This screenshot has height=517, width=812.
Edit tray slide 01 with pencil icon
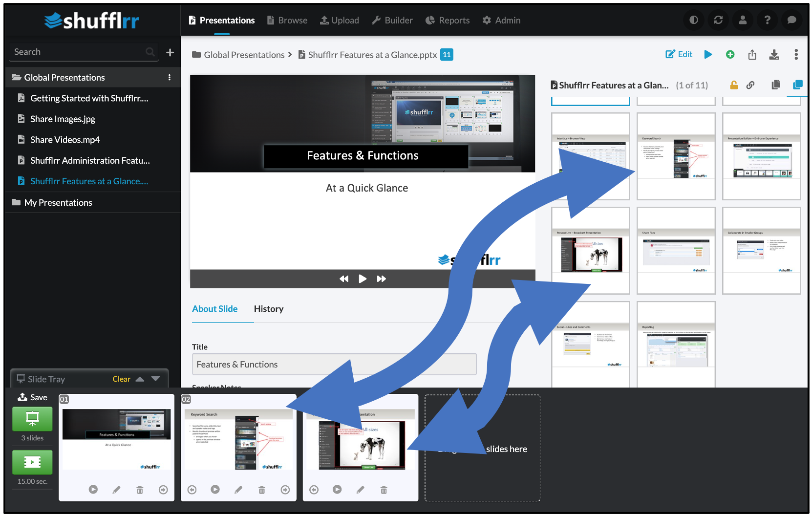tap(116, 490)
